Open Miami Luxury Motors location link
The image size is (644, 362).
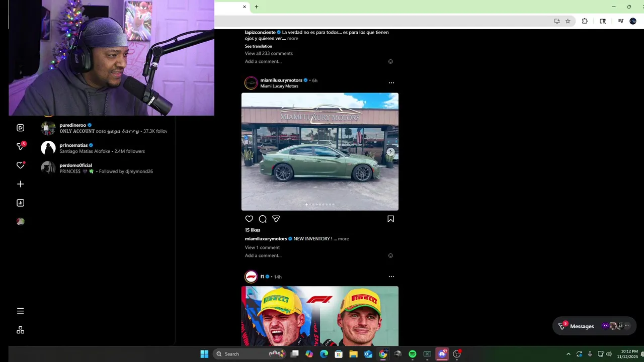point(279,86)
